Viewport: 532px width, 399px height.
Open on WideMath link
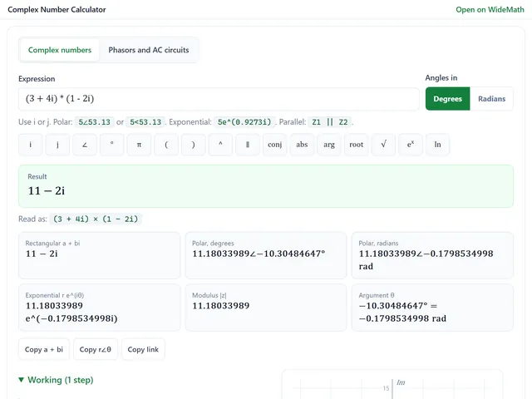(490, 9)
